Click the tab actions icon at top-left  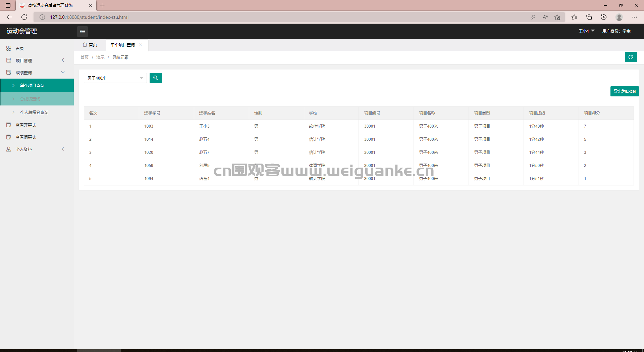click(x=8, y=5)
